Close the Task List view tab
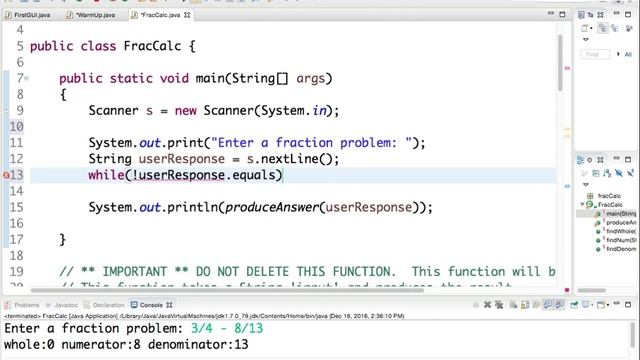 click(600, 15)
